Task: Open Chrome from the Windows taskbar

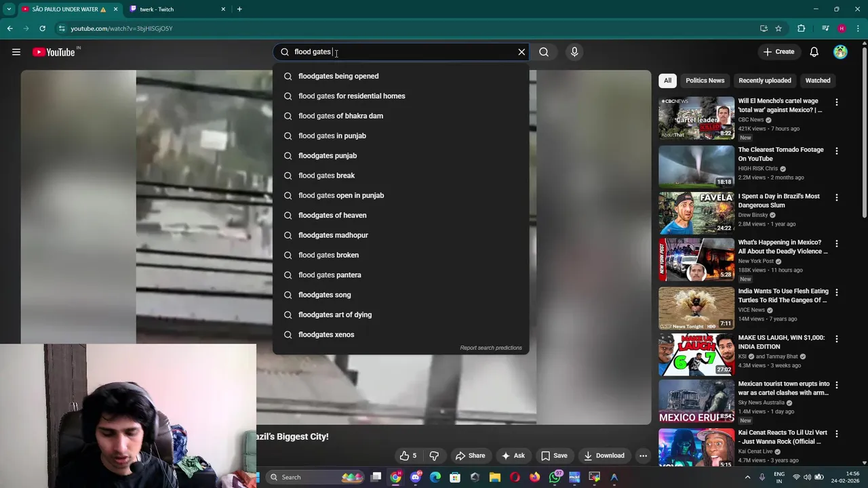Action: [395, 477]
